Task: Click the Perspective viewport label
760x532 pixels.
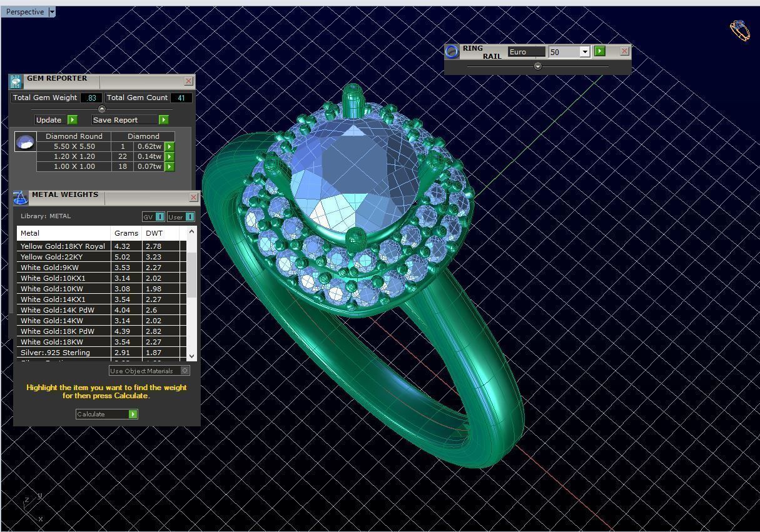Action: coord(25,12)
